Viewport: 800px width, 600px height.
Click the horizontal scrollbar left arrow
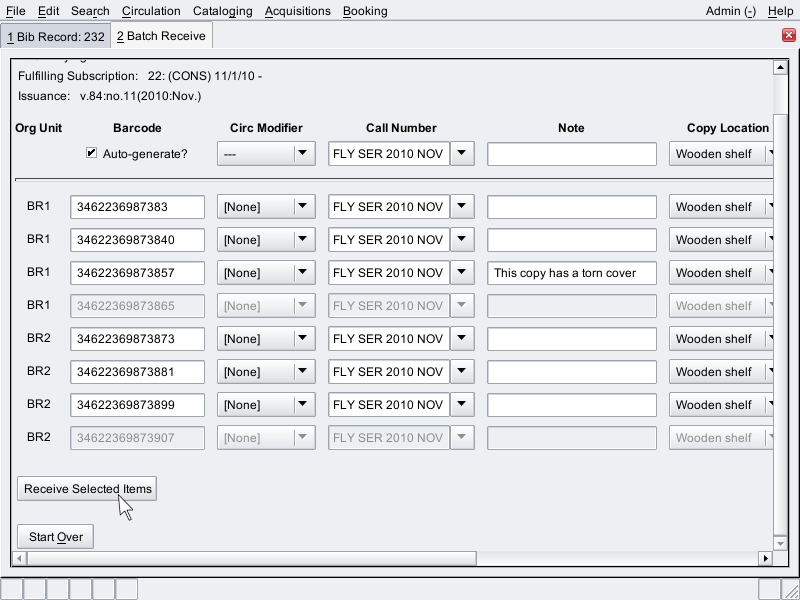click(19, 558)
